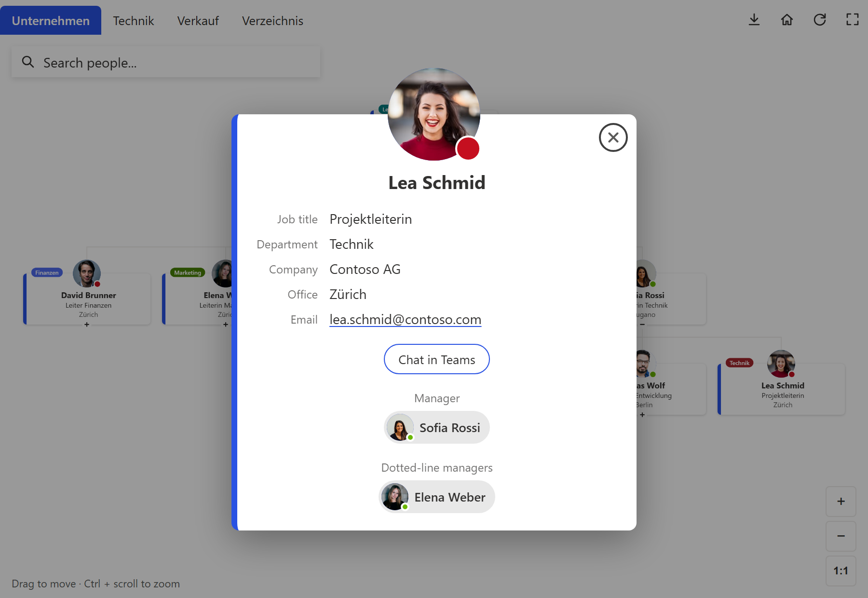Viewport: 868px width, 598px height.
Task: Reset zoom to 1:1
Action: pos(841,571)
